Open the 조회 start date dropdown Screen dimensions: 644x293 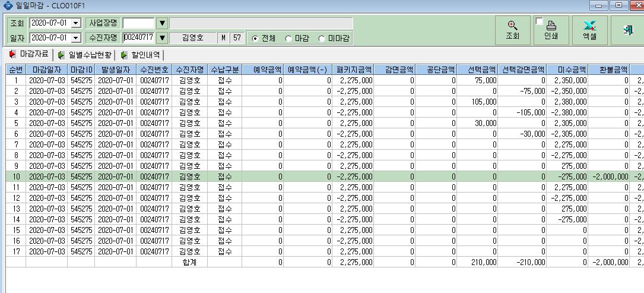click(x=76, y=23)
